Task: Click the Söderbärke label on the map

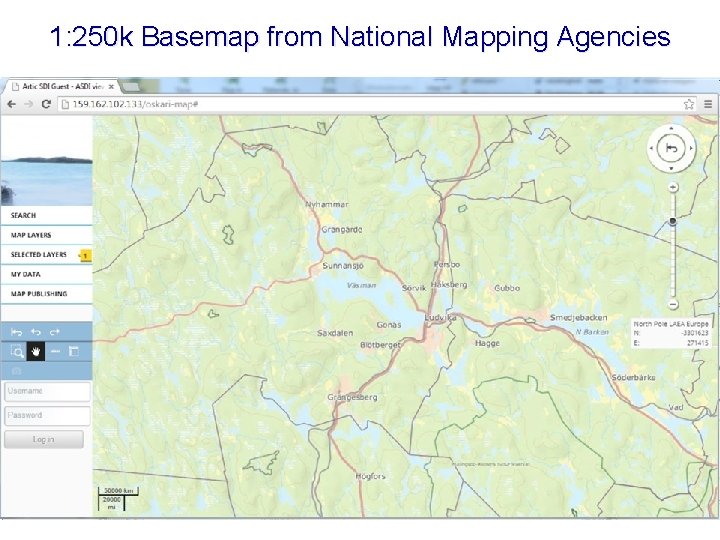Action: coord(633,377)
